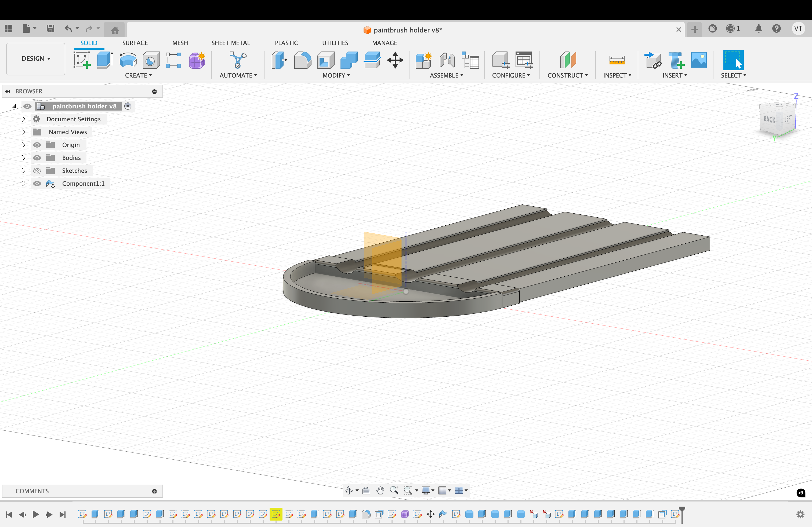Viewport: 812px width, 527px height.
Task: Switch to the SURFACE tab
Action: point(135,43)
